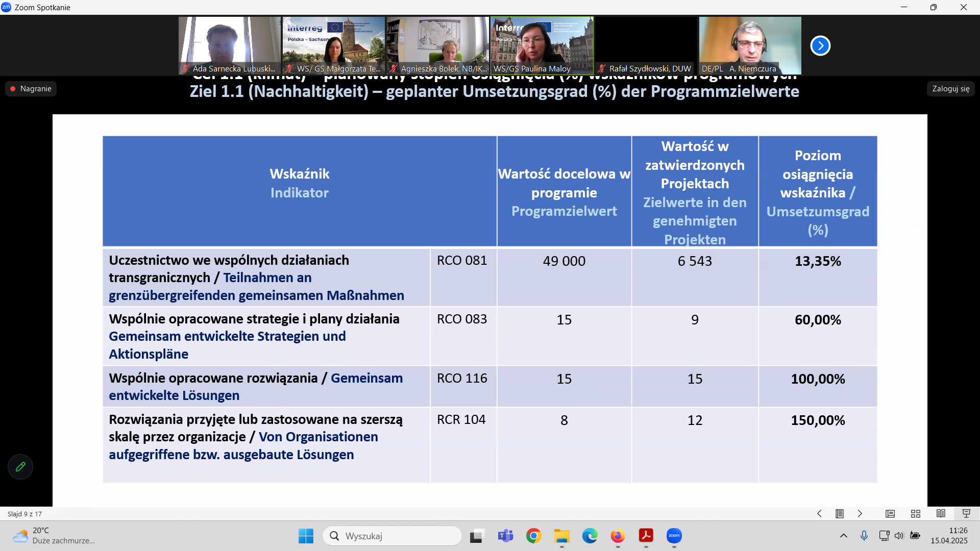Click microphone icon in system tray
Image resolution: width=980 pixels, height=551 pixels.
pos(864,536)
